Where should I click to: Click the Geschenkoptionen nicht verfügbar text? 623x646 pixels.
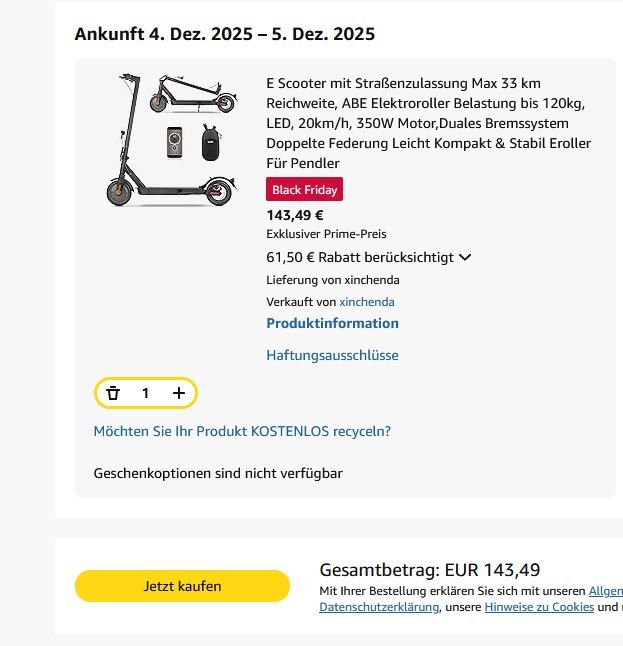click(217, 473)
